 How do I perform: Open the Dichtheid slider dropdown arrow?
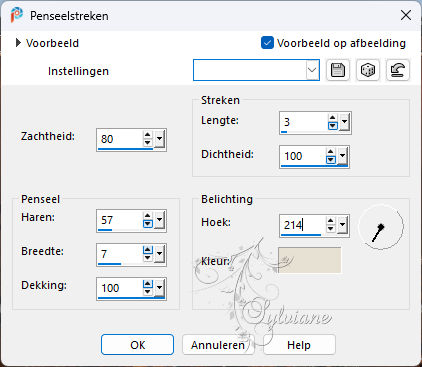(342, 156)
